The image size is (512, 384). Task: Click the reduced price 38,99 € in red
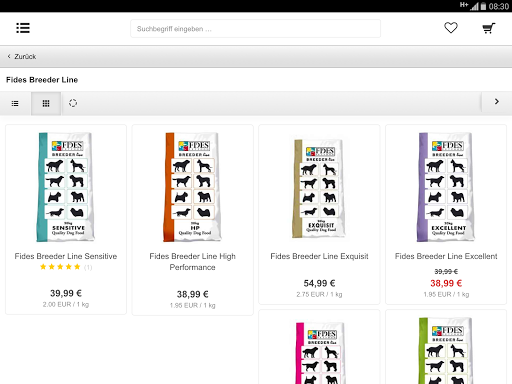446,283
